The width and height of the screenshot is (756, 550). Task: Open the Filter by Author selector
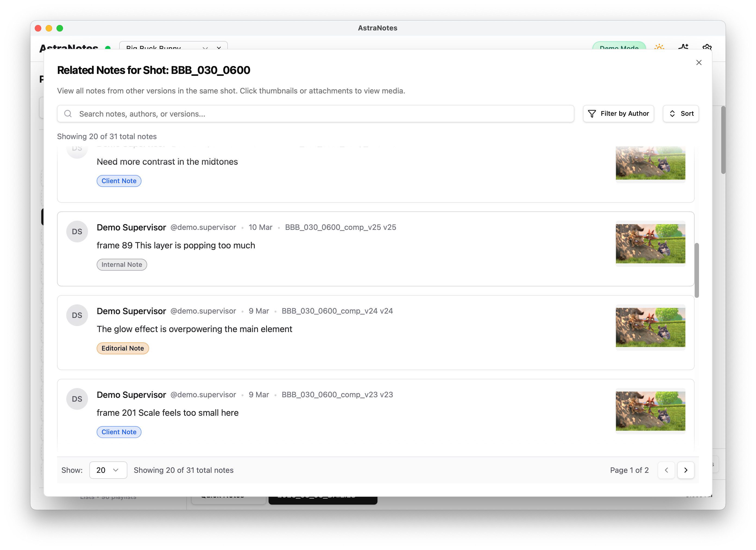(x=618, y=113)
